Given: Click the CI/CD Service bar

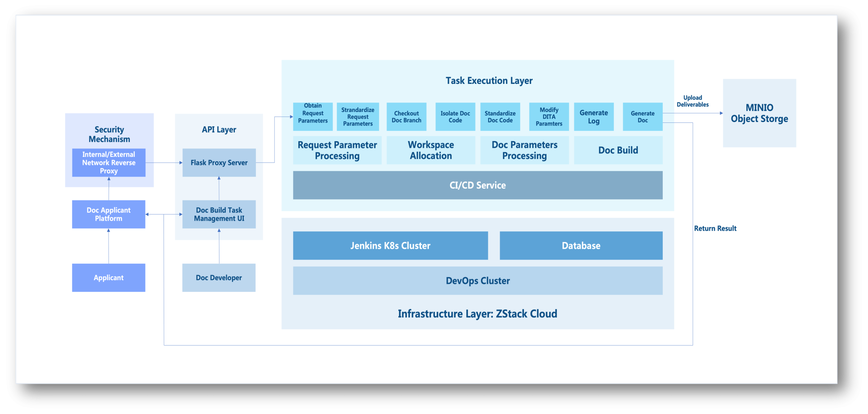Looking at the screenshot, I should point(478,185).
